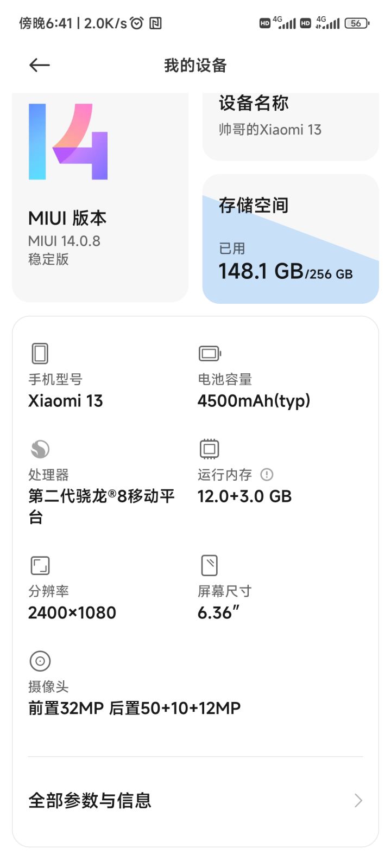This screenshot has width=391, height=868.
Task: Open the 设备名称 card
Action: click(291, 127)
